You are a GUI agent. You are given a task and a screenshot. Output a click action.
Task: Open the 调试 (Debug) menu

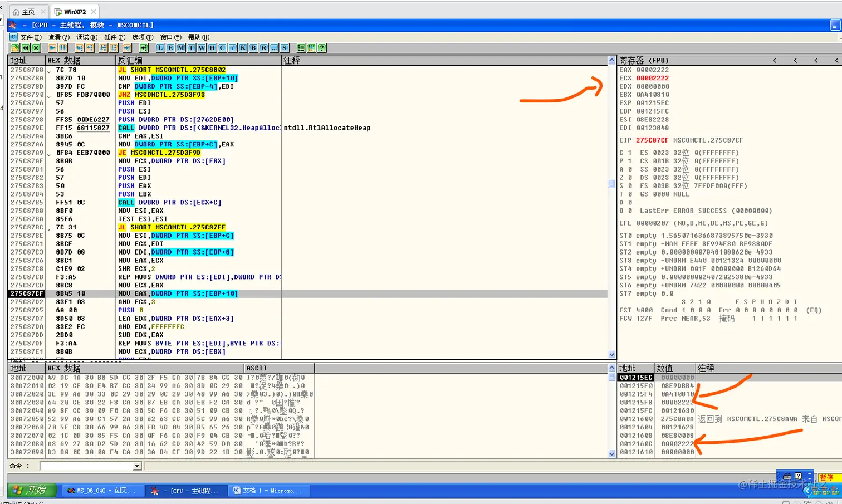(86, 37)
